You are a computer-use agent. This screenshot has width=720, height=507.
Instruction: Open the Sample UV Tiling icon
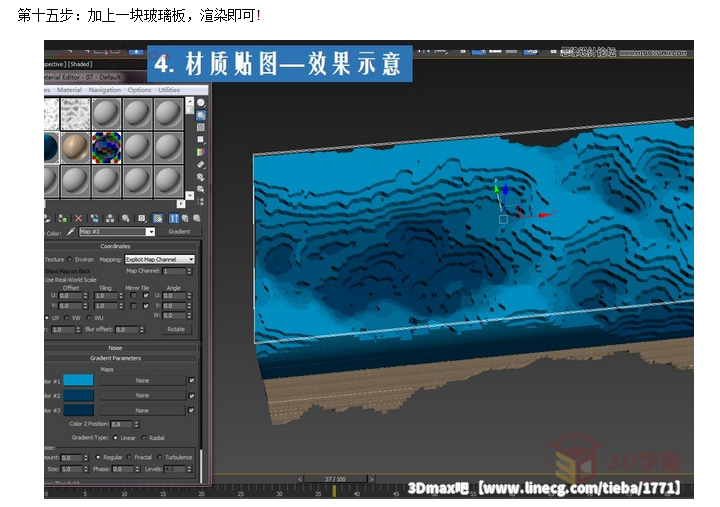(x=201, y=139)
